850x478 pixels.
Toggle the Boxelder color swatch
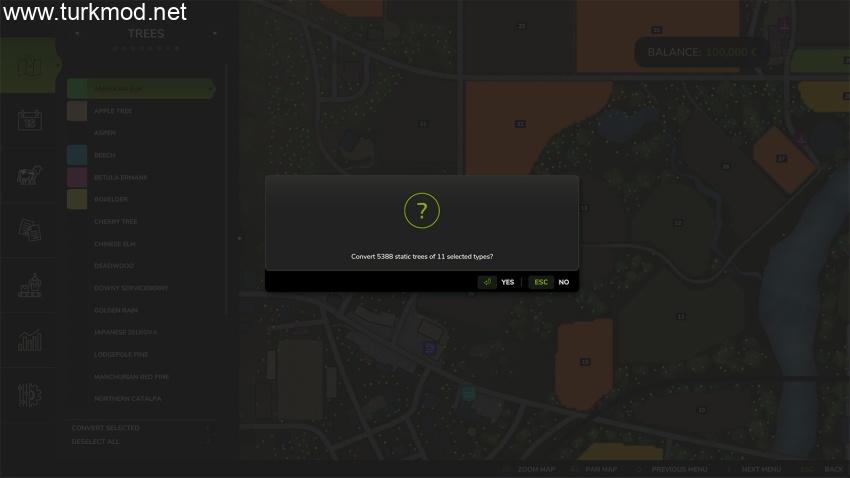pyautogui.click(x=77, y=199)
